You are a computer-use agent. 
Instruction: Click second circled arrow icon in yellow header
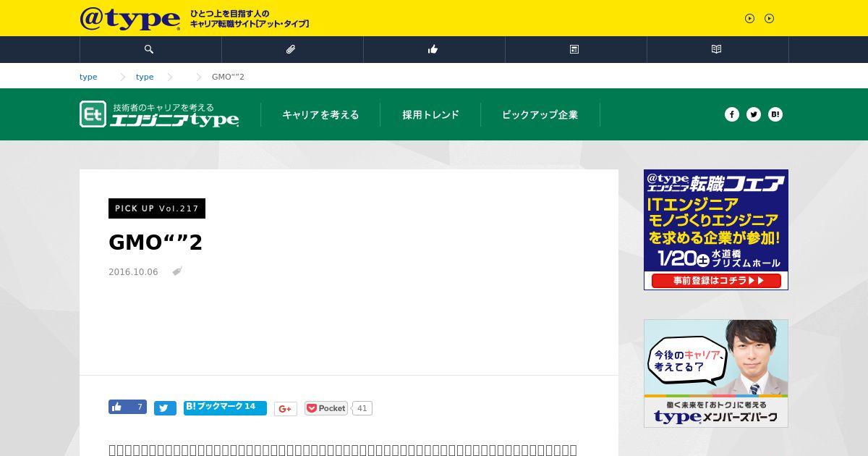click(769, 19)
